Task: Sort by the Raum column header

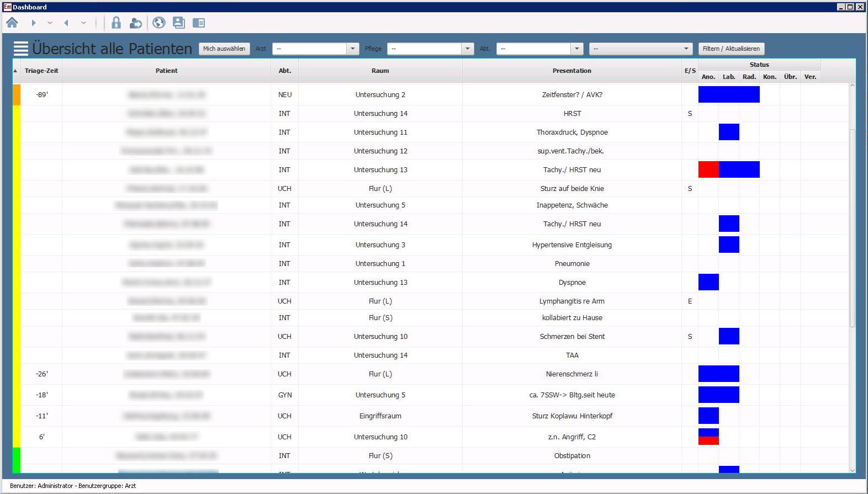Action: [x=380, y=71]
